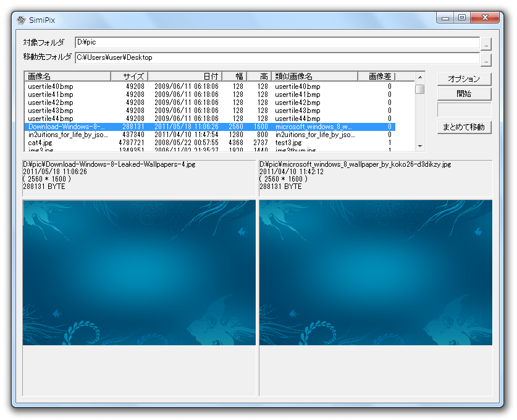
Task: Focus the 対象フォルダ path field D:¥pic
Action: [277, 42]
